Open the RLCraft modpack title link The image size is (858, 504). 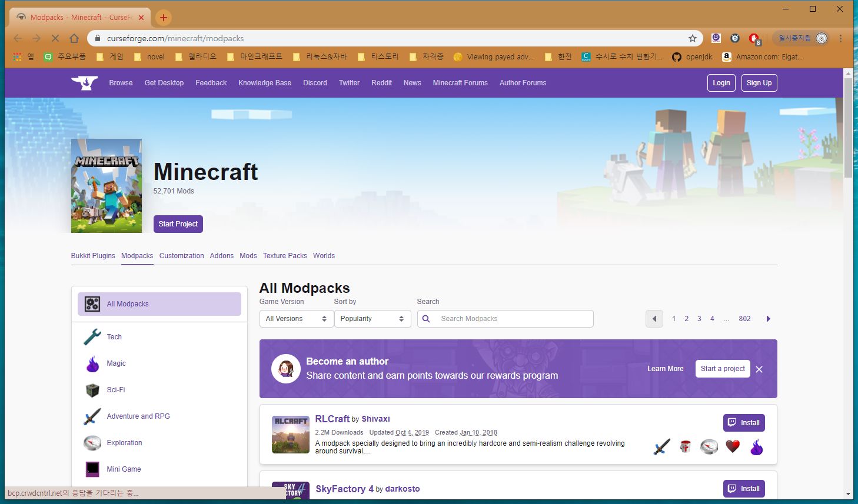click(x=332, y=419)
